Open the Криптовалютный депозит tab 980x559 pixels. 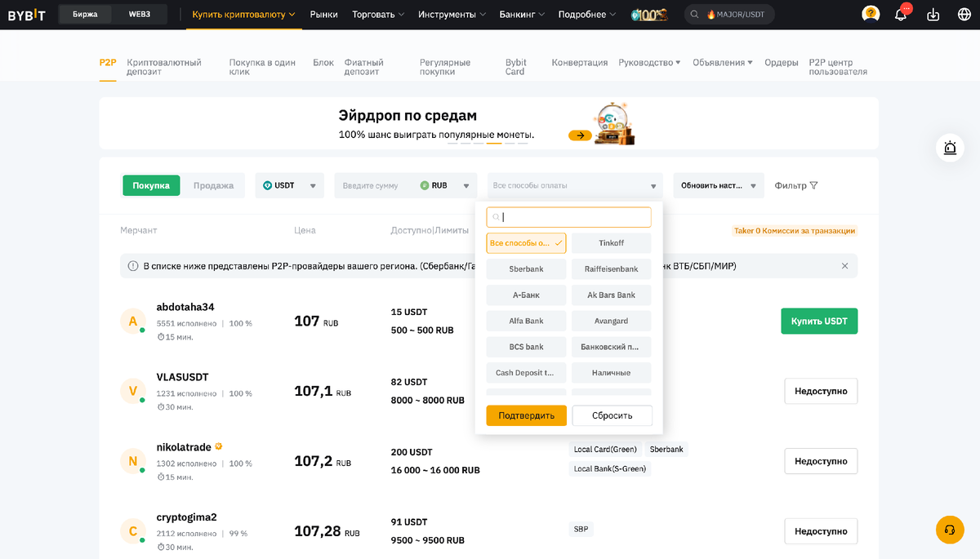point(164,67)
